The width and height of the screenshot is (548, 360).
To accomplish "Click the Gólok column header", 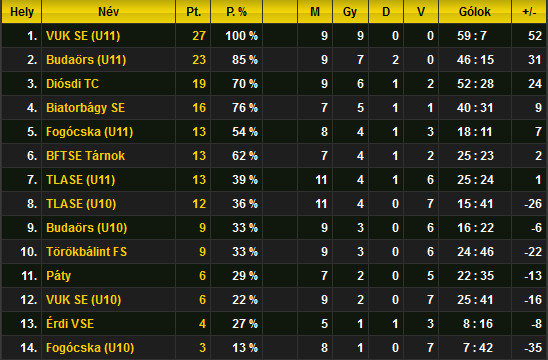I will point(475,12).
